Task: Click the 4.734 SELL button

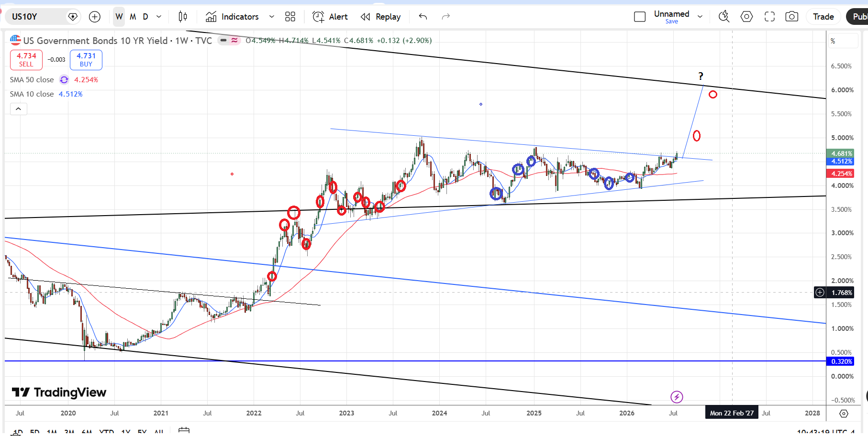Action: pyautogui.click(x=26, y=60)
